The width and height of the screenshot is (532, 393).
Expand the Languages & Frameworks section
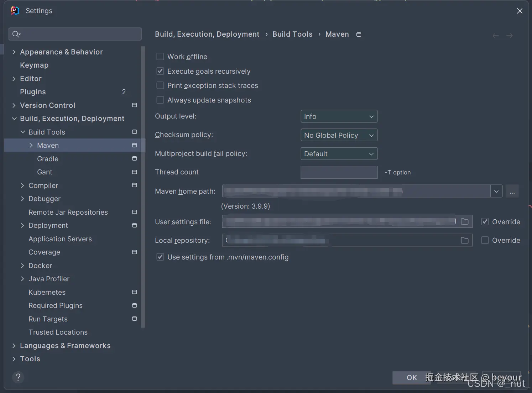coord(14,346)
